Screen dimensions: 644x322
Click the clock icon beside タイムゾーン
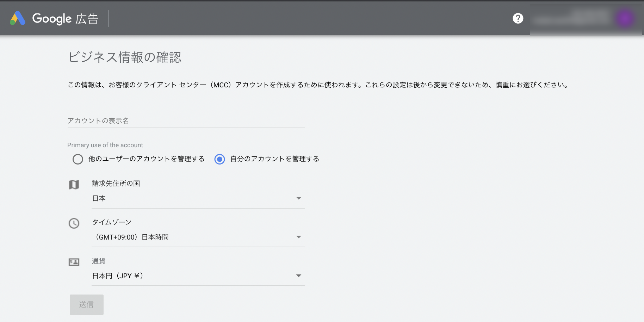pos(74,223)
